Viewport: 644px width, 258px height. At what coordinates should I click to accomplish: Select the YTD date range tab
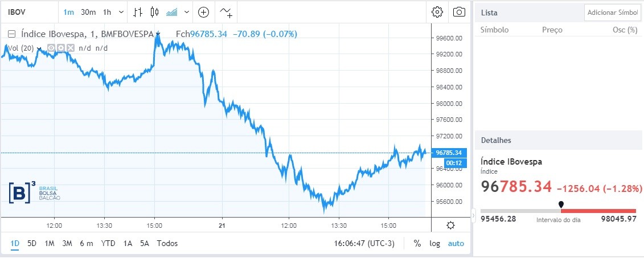108,243
